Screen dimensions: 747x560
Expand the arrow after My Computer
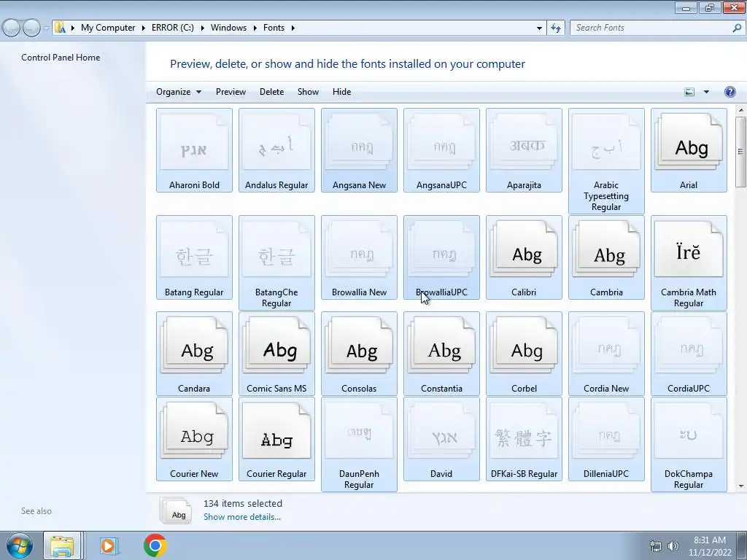(x=144, y=28)
